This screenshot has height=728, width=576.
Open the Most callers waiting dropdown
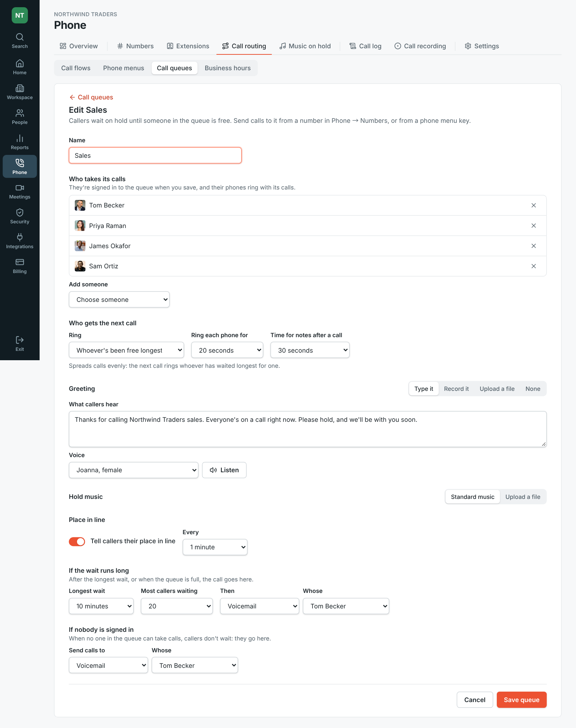click(177, 606)
